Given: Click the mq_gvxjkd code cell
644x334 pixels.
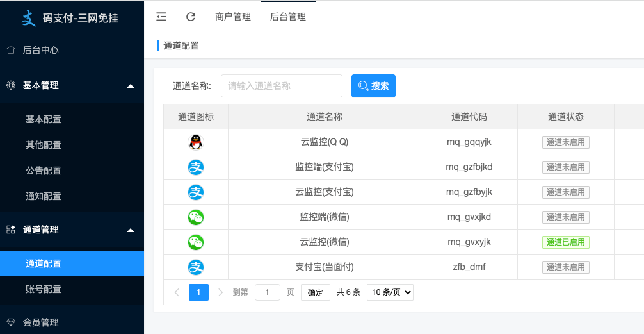Looking at the screenshot, I should [x=469, y=217].
